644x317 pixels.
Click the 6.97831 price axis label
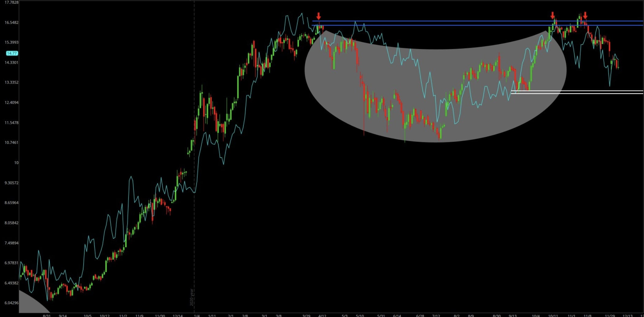(x=12, y=263)
